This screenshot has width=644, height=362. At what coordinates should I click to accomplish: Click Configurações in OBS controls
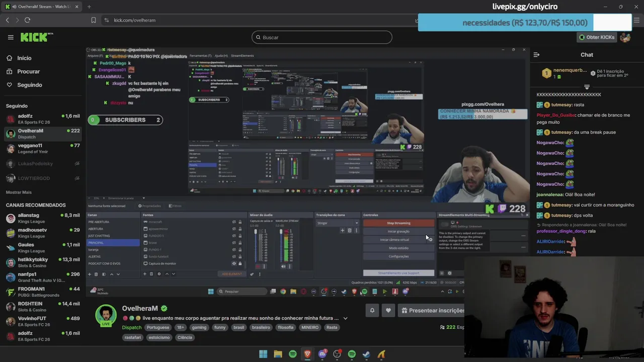coord(398,256)
